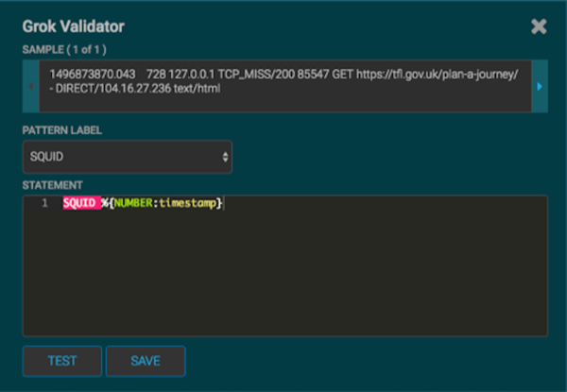The image size is (567, 392).
Task: Click TCP_MISS/200 in the sample text
Action: (256, 75)
